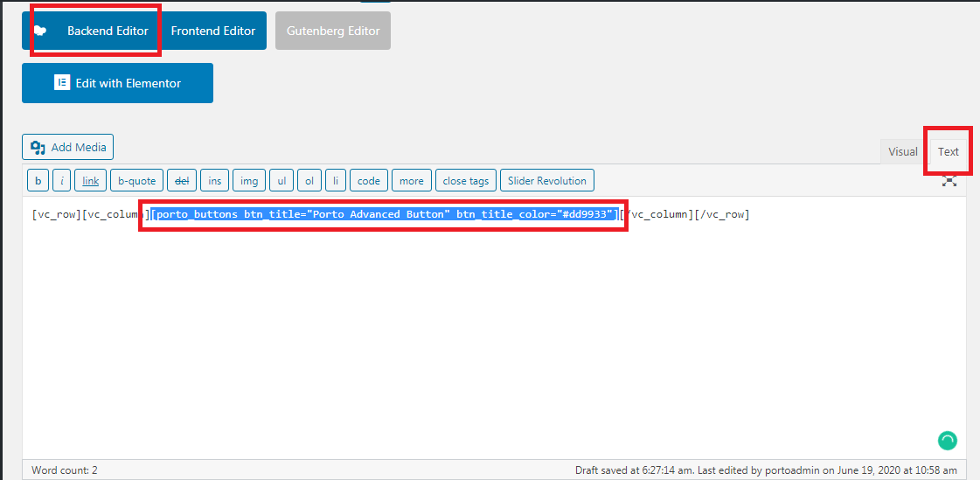
Task: Open the Slider Revolution shortcode button
Action: tap(547, 181)
